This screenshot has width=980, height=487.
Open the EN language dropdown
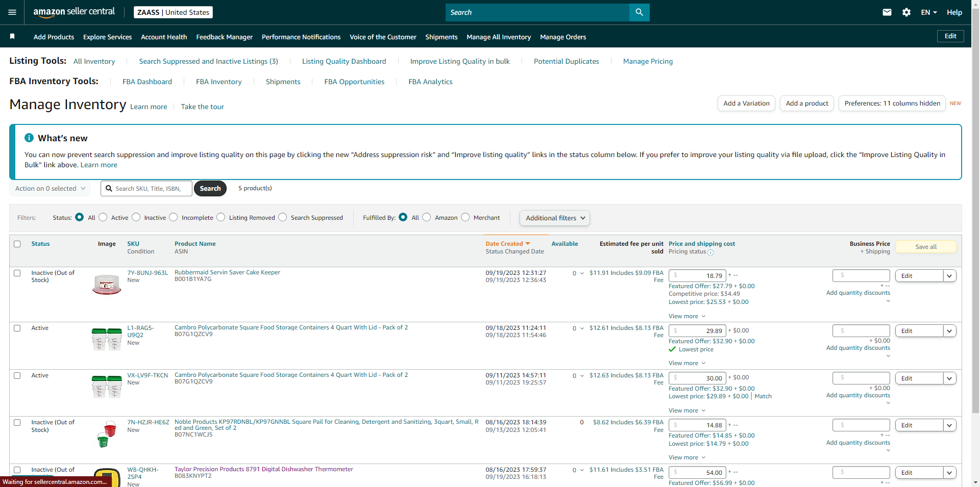(x=929, y=12)
